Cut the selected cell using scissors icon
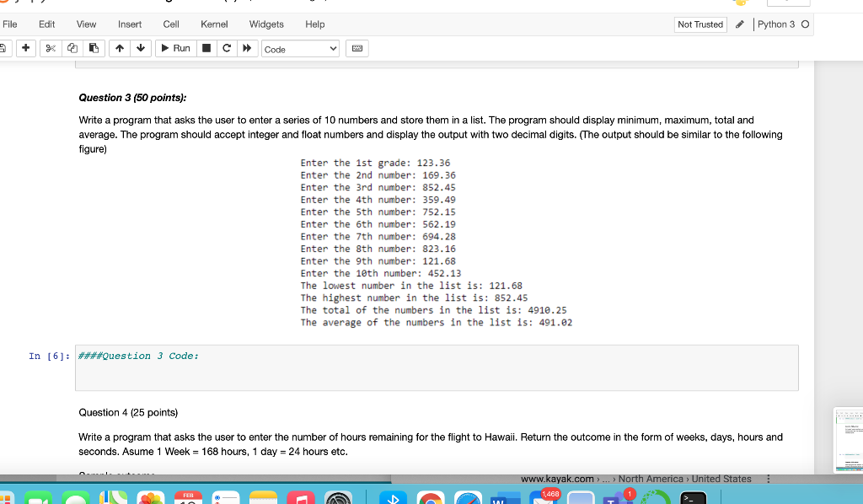Image resolution: width=863 pixels, height=504 pixels. [51, 48]
